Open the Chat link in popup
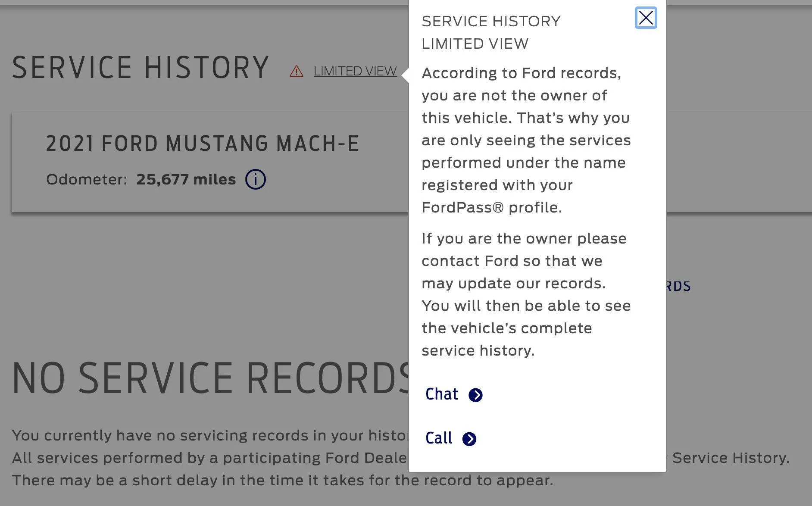This screenshot has width=812, height=506. (453, 394)
